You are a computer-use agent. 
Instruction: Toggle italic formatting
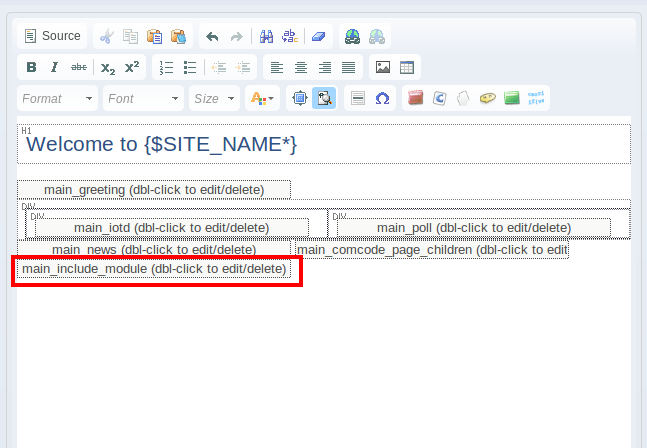coord(54,68)
